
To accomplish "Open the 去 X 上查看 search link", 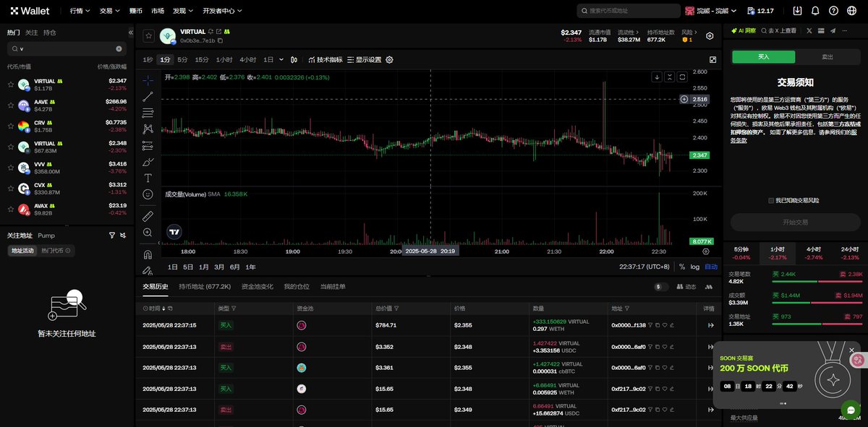I will [x=780, y=31].
